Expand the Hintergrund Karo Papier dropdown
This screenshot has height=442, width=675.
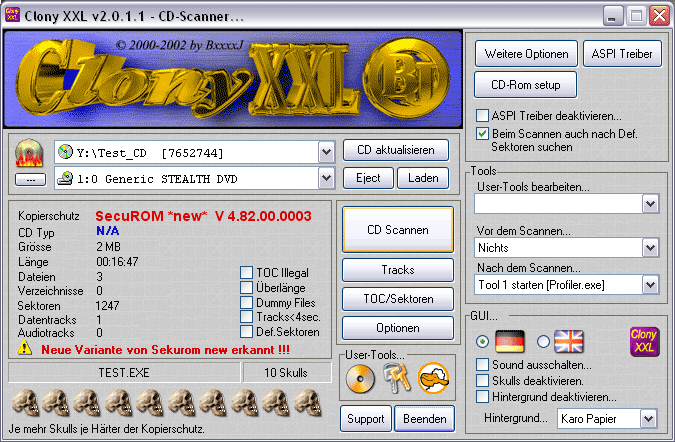tap(648, 418)
